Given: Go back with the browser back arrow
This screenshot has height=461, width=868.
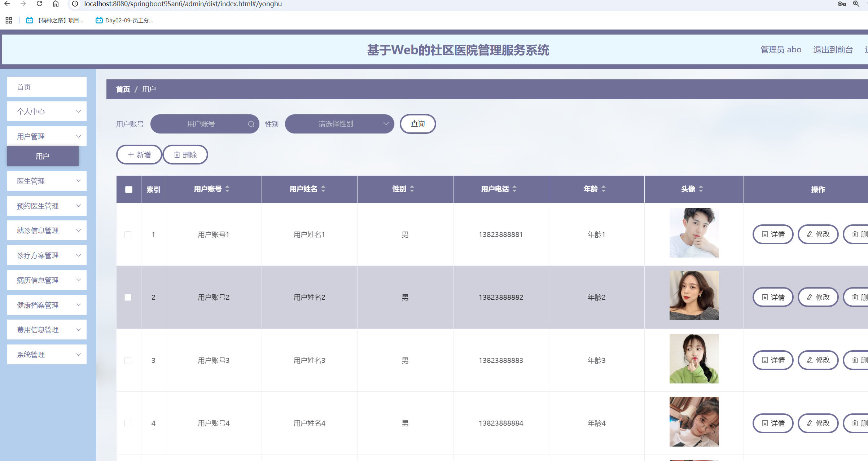Looking at the screenshot, I should [x=7, y=4].
